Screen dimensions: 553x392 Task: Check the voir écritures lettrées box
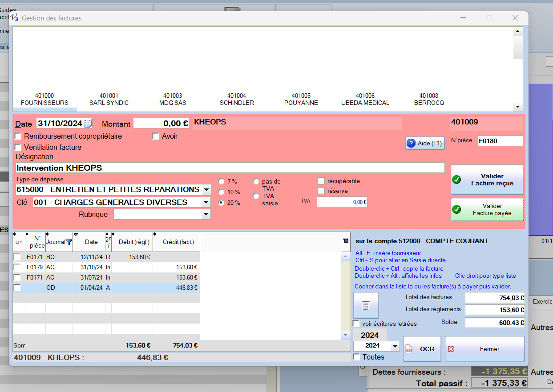tap(356, 324)
